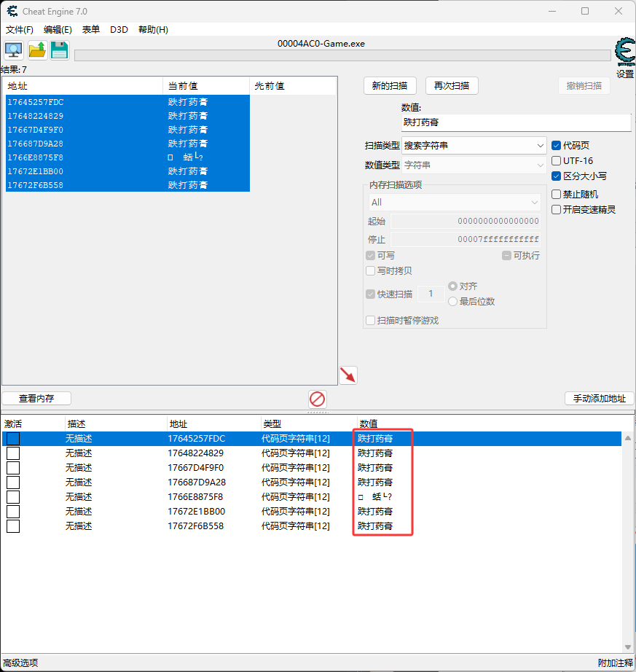636x672 pixels.
Task: Select the 对齐 radio button
Action: click(452, 286)
